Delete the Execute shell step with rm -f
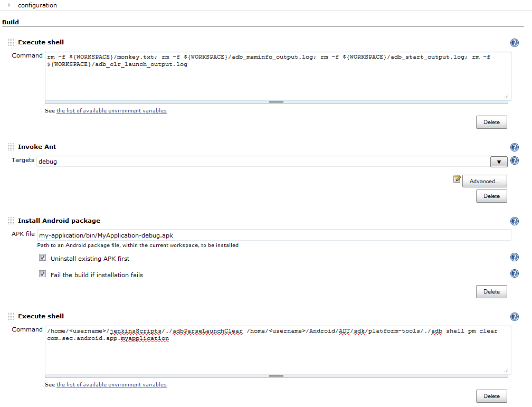This screenshot has height=407, width=532. click(x=491, y=122)
